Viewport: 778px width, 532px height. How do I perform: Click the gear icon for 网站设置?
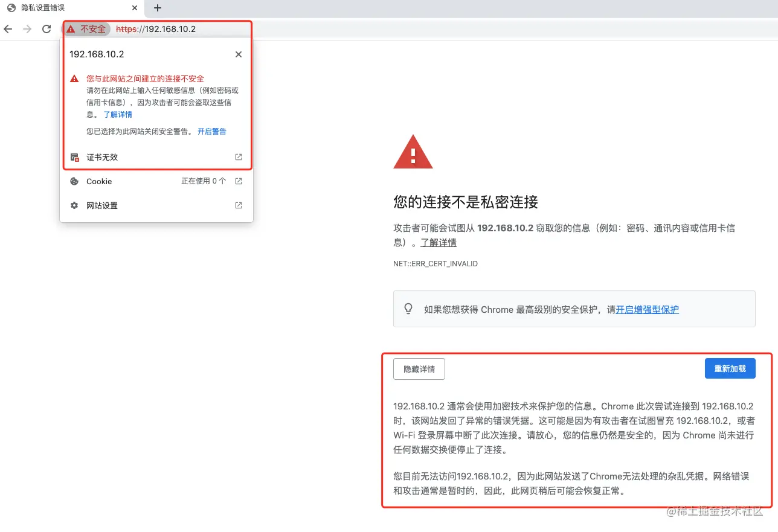point(74,205)
